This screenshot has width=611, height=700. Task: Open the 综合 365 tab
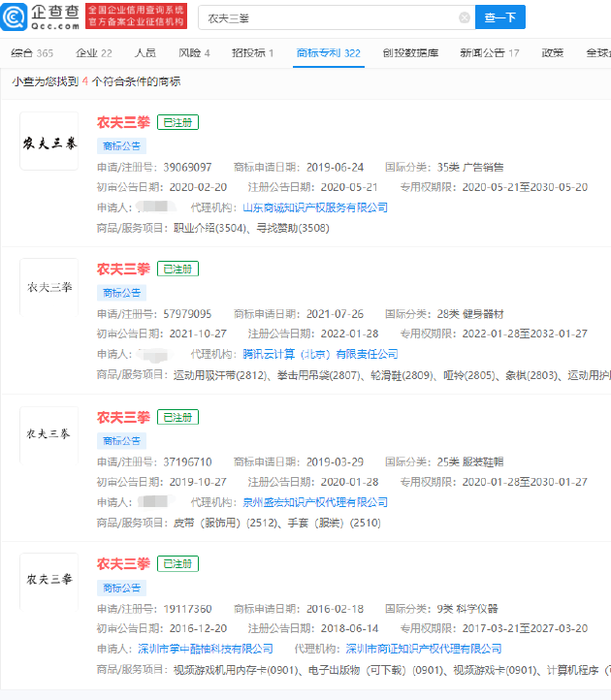click(x=32, y=53)
